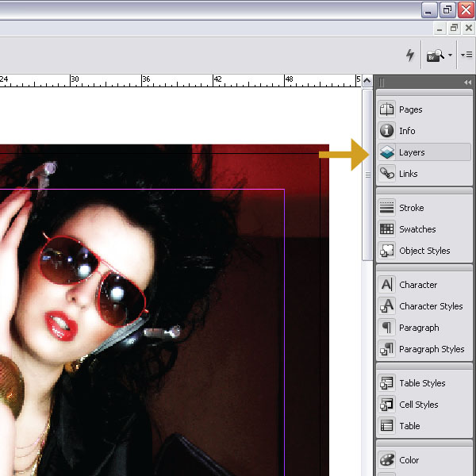Image resolution: width=476 pixels, height=476 pixels.
Task: Click the Layers panel icon
Action: (x=387, y=152)
